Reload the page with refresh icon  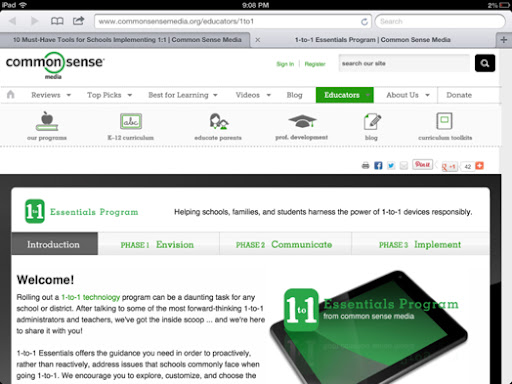pyautogui.click(x=364, y=22)
